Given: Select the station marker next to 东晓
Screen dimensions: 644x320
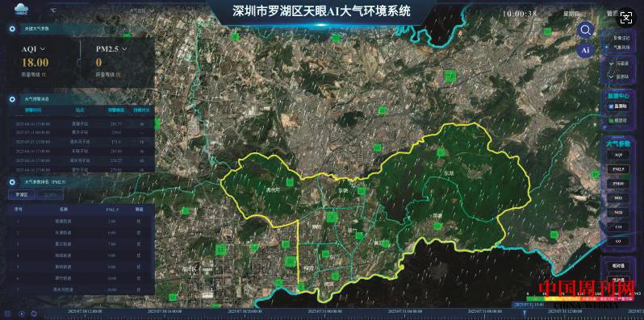Looking at the screenshot, I should pyautogui.click(x=362, y=191).
